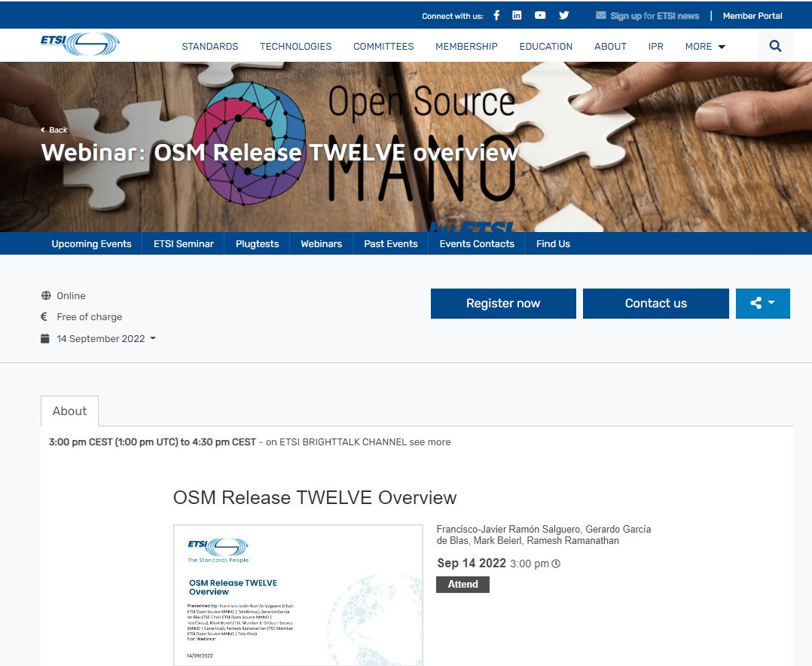The height and width of the screenshot is (666, 812).
Task: Click the globe icon beside Online
Action: [x=46, y=296]
